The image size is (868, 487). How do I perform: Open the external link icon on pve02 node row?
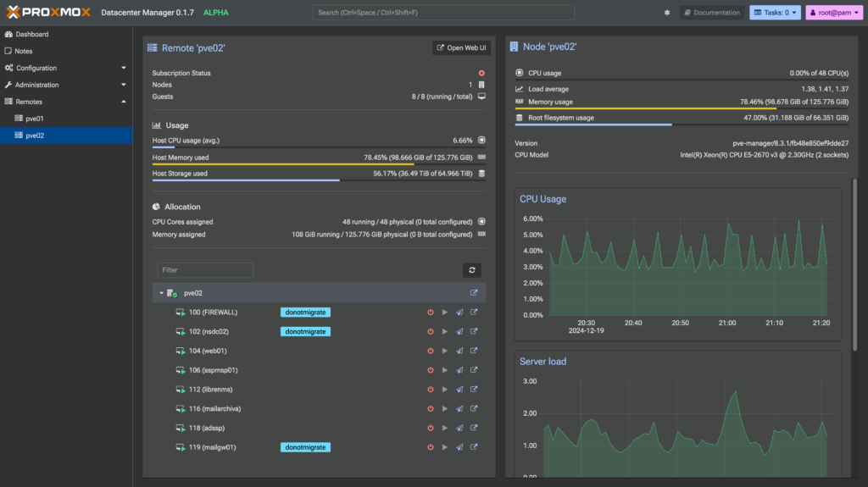[x=474, y=293]
